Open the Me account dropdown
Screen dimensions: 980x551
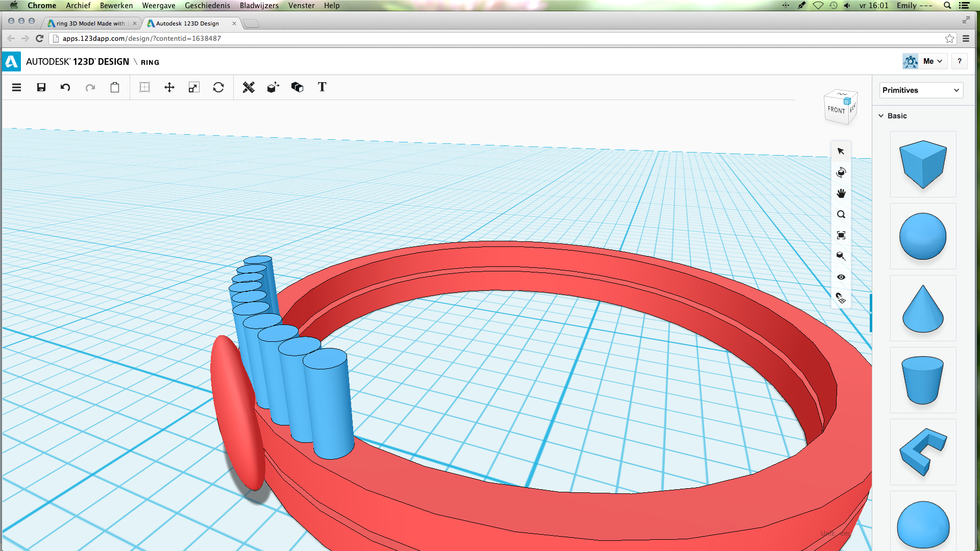(x=925, y=61)
